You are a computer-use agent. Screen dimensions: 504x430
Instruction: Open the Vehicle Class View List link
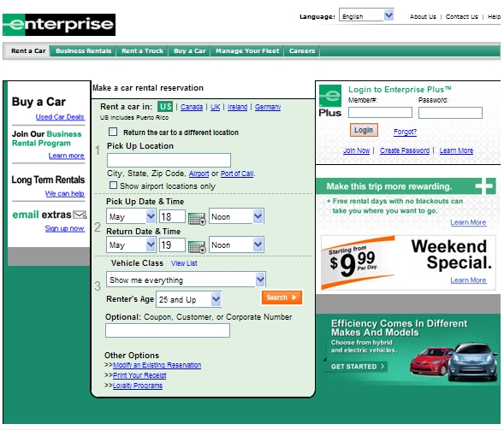184,263
